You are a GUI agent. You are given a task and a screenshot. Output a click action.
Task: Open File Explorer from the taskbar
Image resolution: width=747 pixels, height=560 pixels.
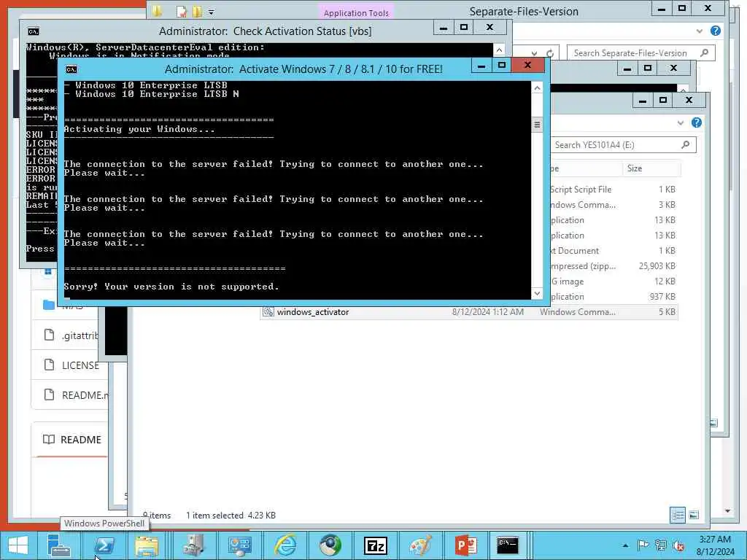(x=147, y=545)
